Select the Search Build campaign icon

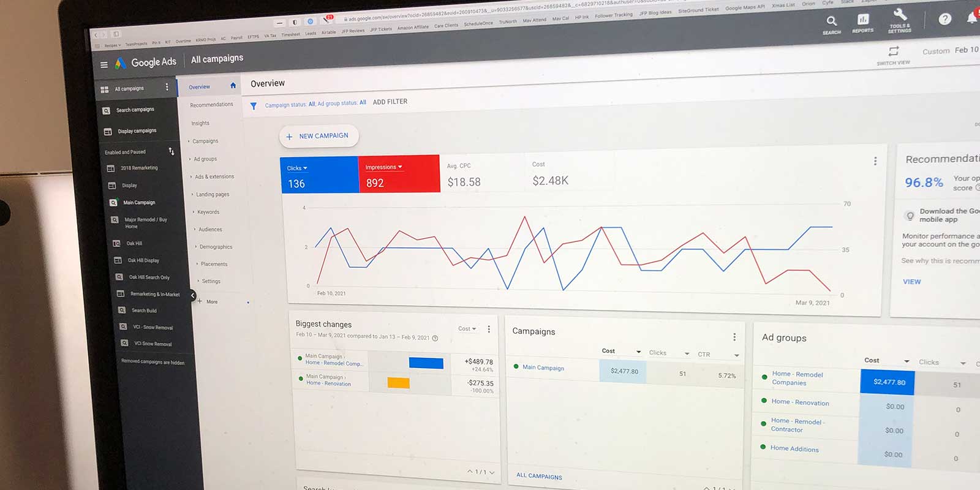coord(122,311)
